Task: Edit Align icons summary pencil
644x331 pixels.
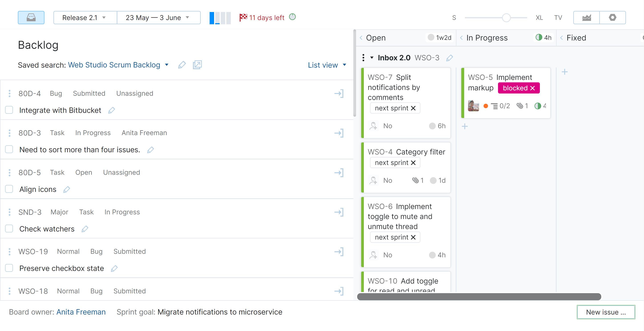Action: point(67,189)
